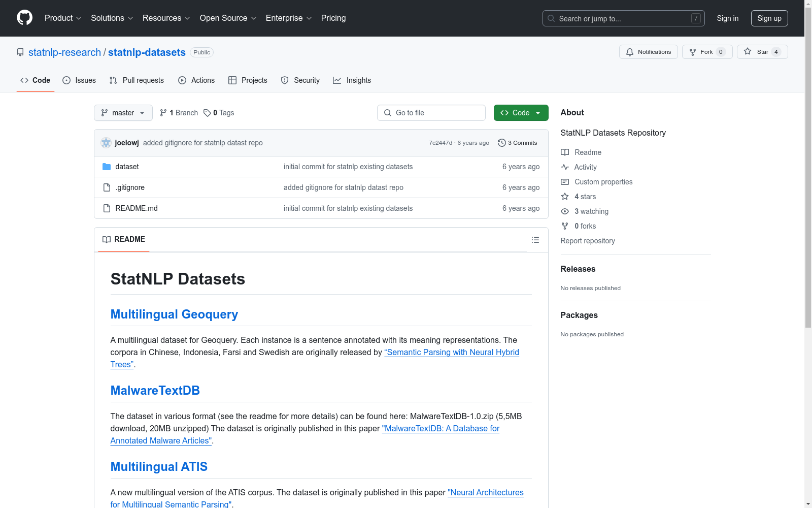Image resolution: width=812 pixels, height=508 pixels.
Task: Click the Public badge label
Action: point(201,52)
